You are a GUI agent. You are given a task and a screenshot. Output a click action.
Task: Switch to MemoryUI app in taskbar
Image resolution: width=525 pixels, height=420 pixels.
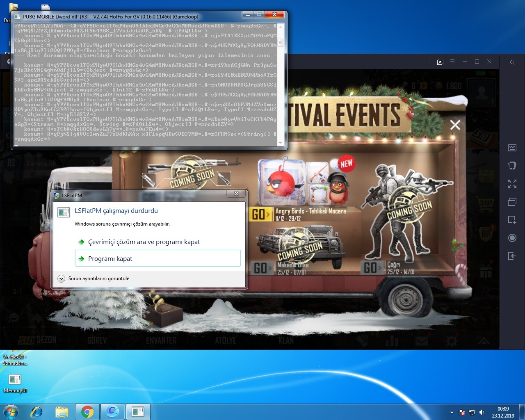(138, 412)
